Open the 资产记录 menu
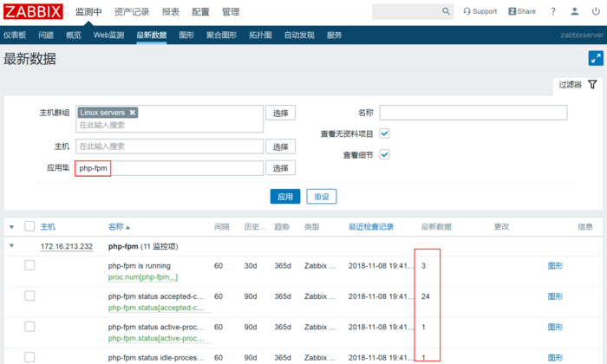607x364 pixels. click(132, 12)
